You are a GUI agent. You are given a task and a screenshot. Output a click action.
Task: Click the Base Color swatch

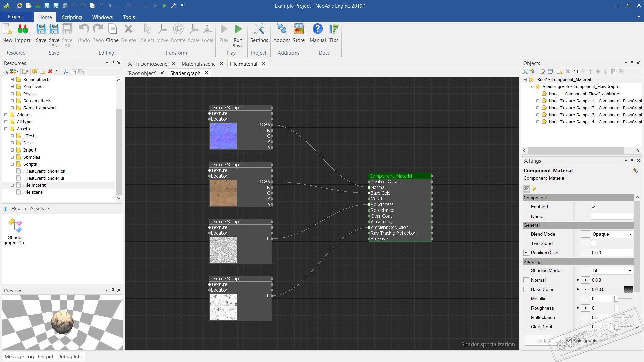click(628, 289)
